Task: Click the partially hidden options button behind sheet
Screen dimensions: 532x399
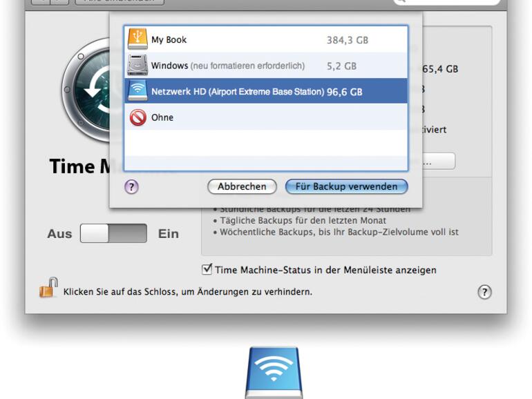Action: point(438,161)
